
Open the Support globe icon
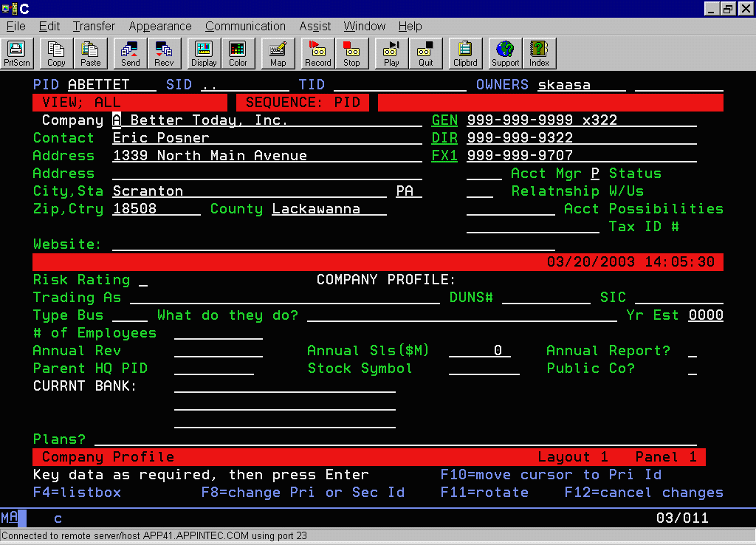click(x=505, y=53)
